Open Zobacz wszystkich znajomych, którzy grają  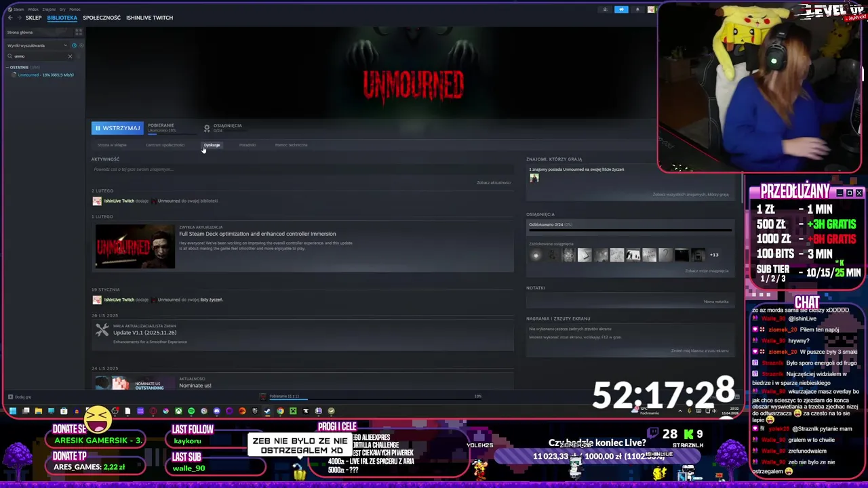[x=690, y=195]
